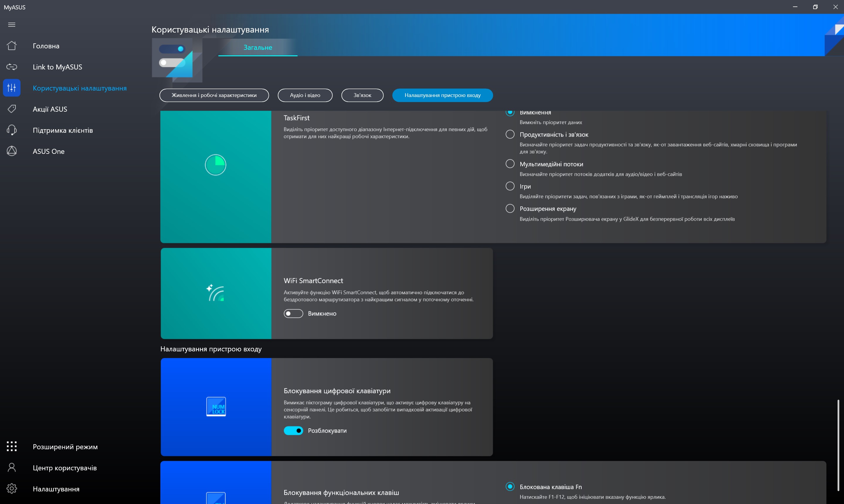Open Акції ASUS in the sidebar
Image resolution: width=844 pixels, height=504 pixels.
[50, 109]
